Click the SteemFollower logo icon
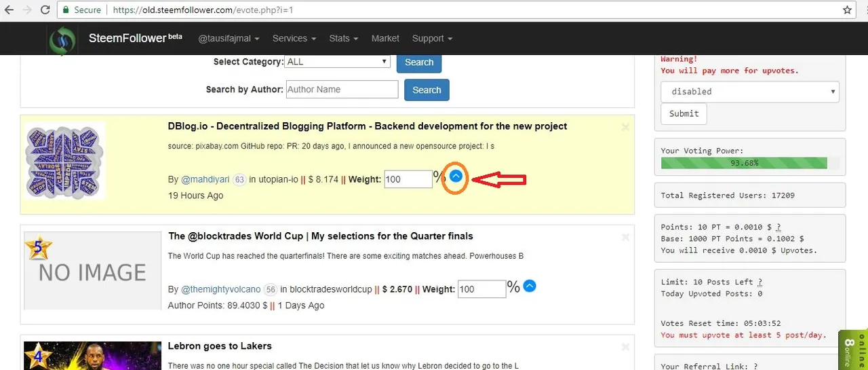 [63, 39]
